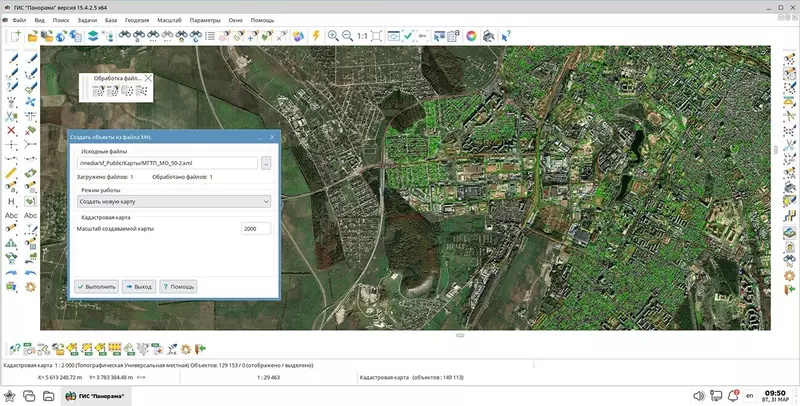Close the Обработка файл floating panel
800x406 pixels.
pos(148,77)
